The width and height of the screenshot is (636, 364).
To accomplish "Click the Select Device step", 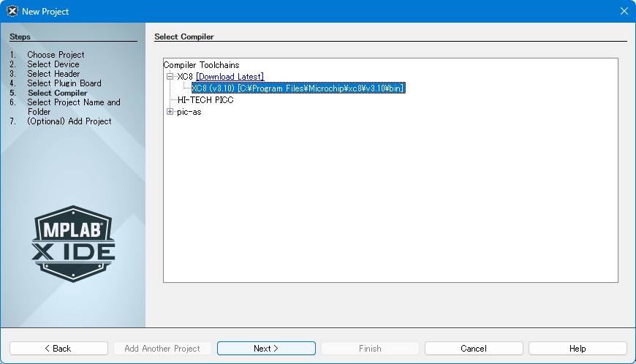I will [53, 64].
